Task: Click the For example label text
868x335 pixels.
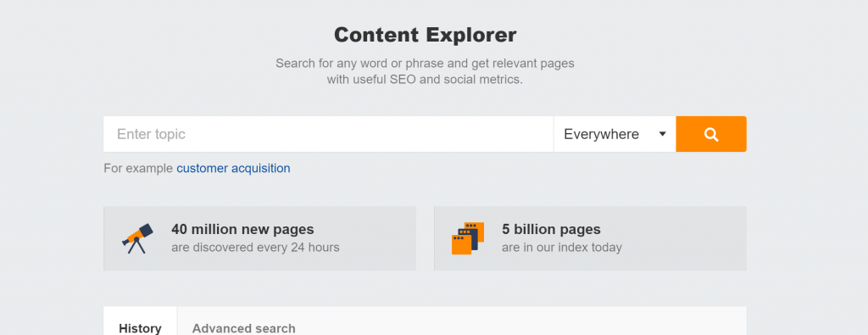Action: tap(138, 168)
